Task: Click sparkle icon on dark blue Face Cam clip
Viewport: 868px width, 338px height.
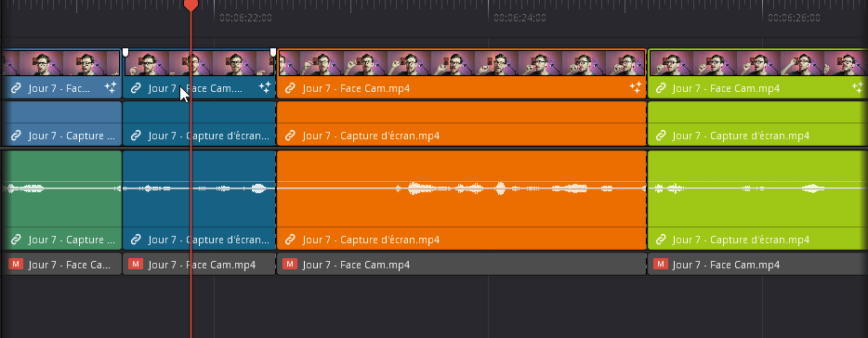Action: click(x=265, y=87)
